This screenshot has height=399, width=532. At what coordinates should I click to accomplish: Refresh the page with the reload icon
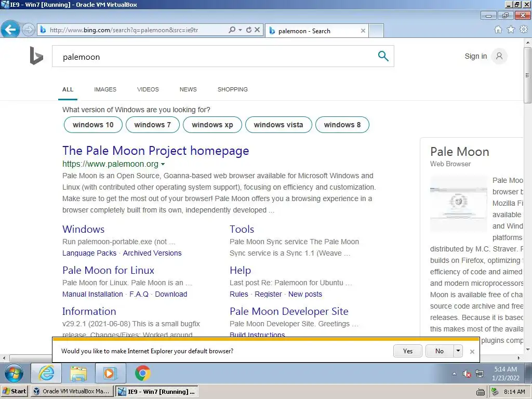click(x=249, y=30)
